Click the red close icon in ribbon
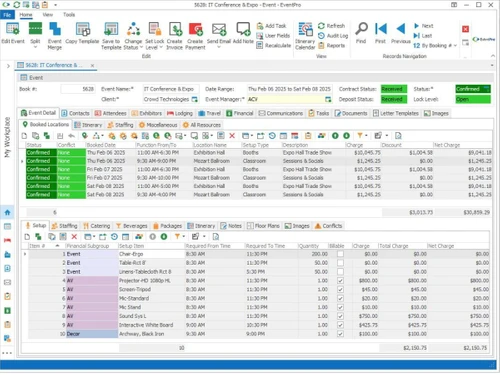The height and width of the screenshot is (375, 500). [466, 29]
